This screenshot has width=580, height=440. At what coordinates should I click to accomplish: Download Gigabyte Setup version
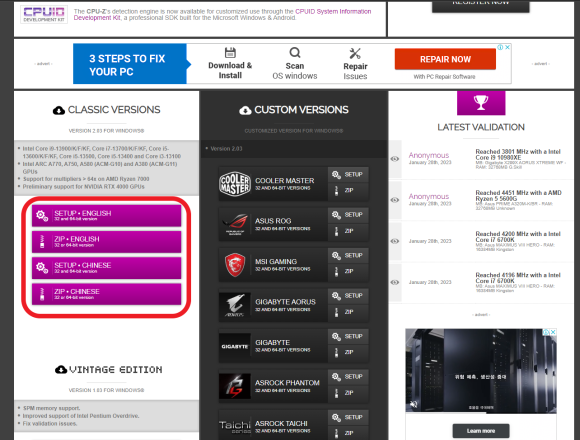click(x=348, y=336)
